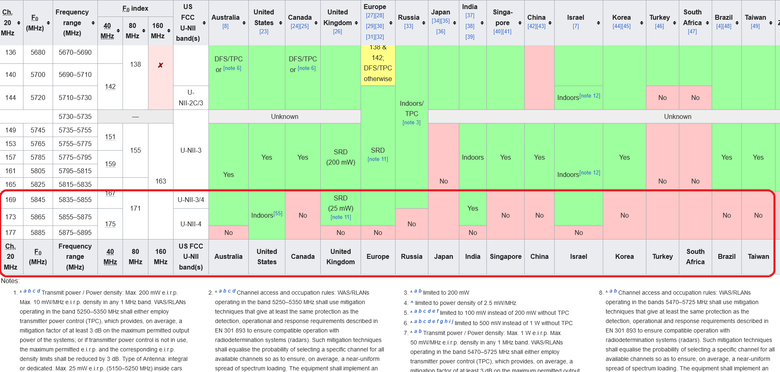Open reference [26] under United Kingdom header
This screenshot has width=780, height=372.
point(337,32)
